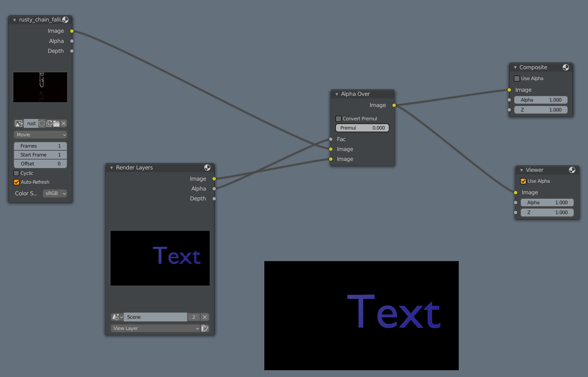Open the image browser icon on rusty_chain node
Viewport: 588px width, 377px height.
click(x=19, y=123)
